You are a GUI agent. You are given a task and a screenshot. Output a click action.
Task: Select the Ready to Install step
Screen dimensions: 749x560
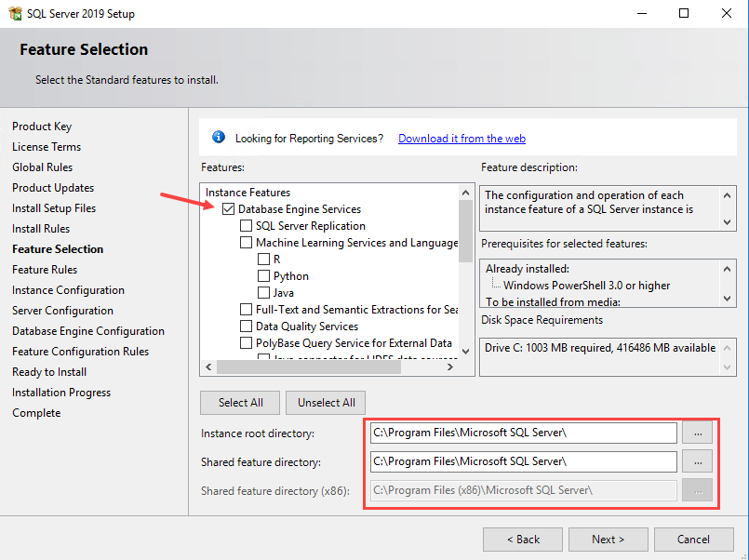point(49,372)
